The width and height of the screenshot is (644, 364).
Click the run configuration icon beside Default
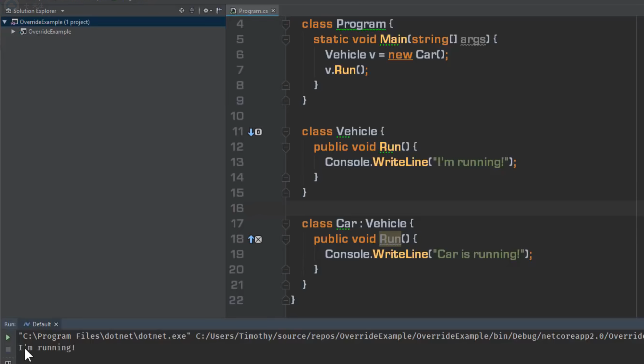(x=27, y=324)
